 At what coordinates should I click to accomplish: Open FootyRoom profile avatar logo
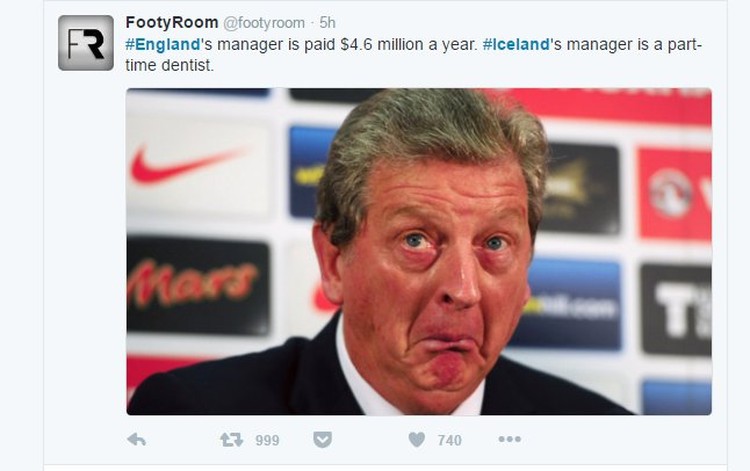[x=86, y=43]
